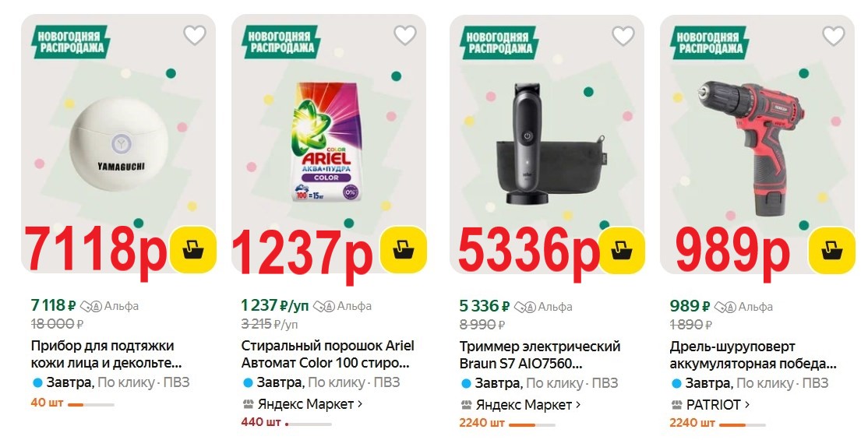Viewport: 868px width, 440px height.
Task: Add Braun S7 trimmer to cart
Action: [x=621, y=250]
